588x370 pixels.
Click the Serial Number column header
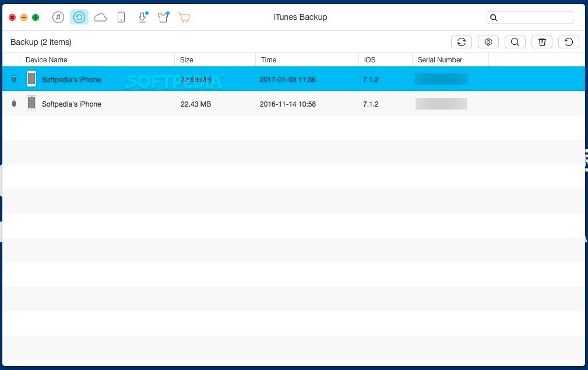click(439, 59)
